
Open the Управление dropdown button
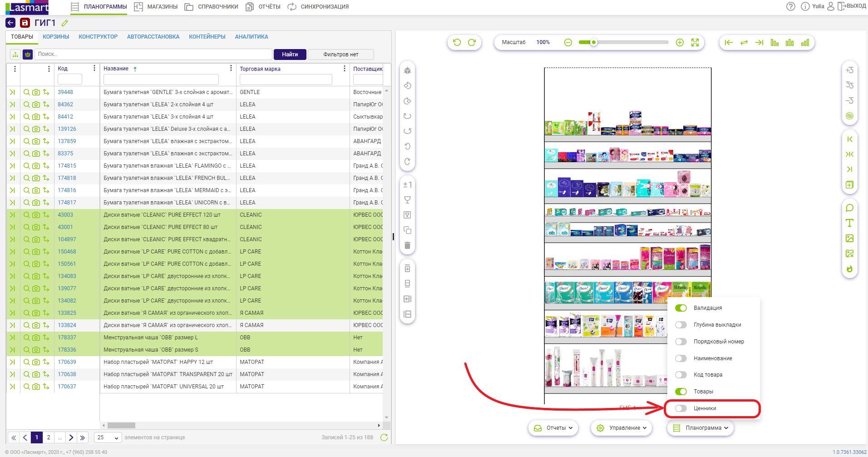pos(621,428)
